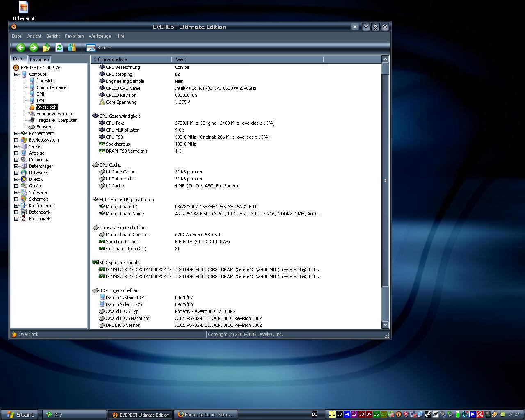Open the Ansicht menu
Screen dimensions: 525x420
[x=34, y=36]
